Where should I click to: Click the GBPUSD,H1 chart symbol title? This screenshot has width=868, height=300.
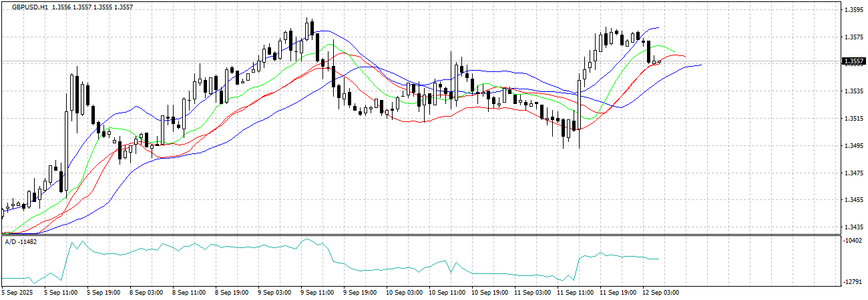(x=29, y=6)
